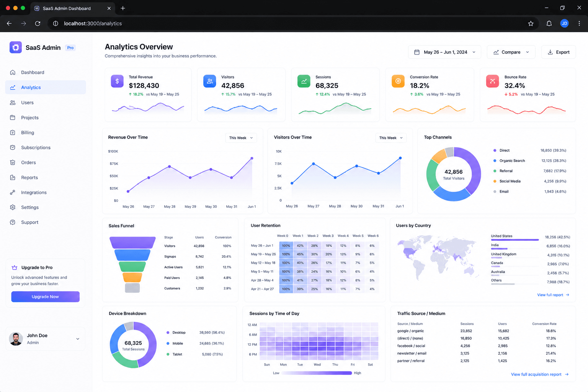
Task: Select Analytics in the sidebar
Action: tap(46, 87)
